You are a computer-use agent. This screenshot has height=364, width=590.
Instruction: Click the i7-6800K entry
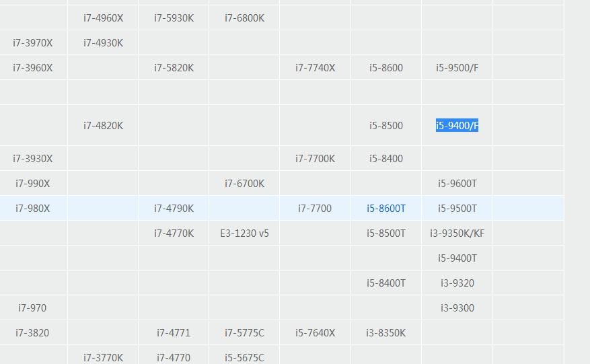244,18
